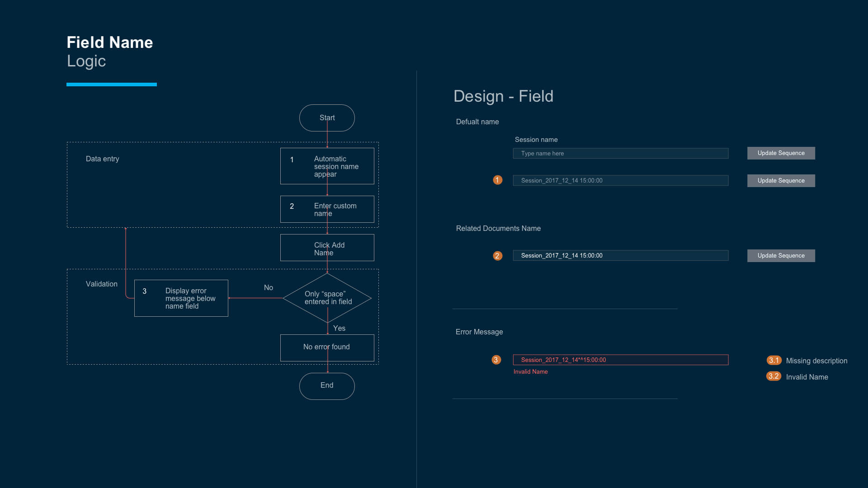This screenshot has width=868, height=488.
Task: Click the greyed Session_2017_12_14 default name field
Action: [x=620, y=180]
